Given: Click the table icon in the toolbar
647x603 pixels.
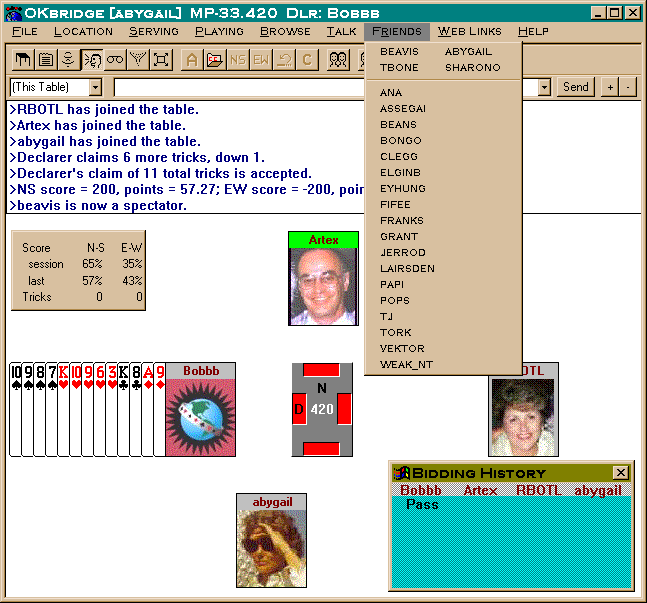Looking at the screenshot, I should coord(24,60).
